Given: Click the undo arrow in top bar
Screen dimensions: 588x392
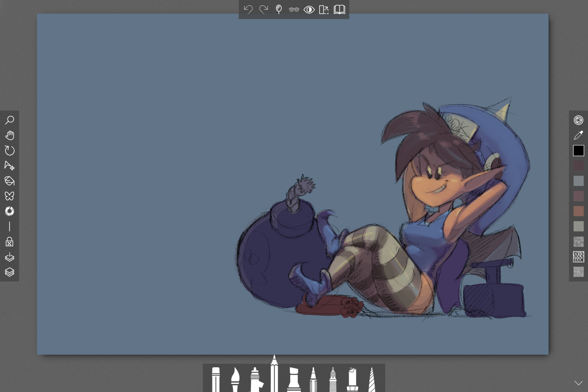Looking at the screenshot, I should point(248,10).
